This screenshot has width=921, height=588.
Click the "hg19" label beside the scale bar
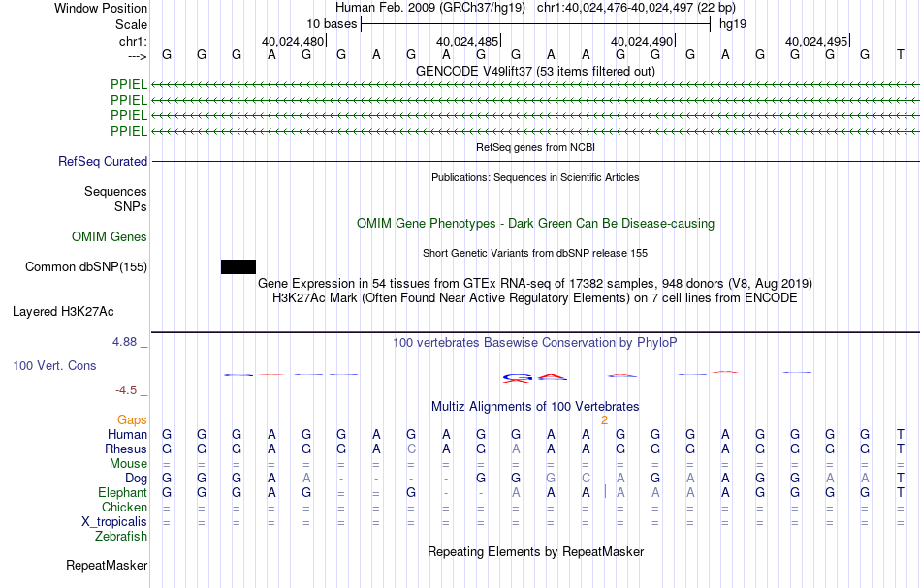[733, 24]
